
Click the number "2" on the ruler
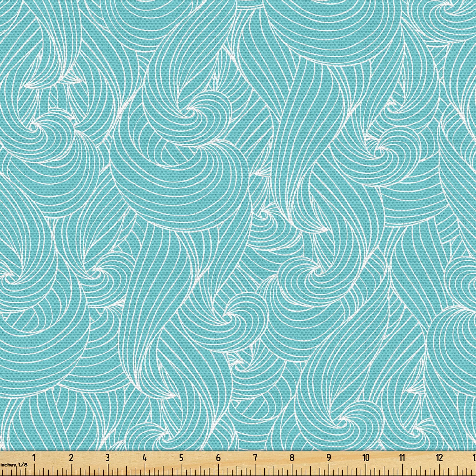click(x=71, y=457)
